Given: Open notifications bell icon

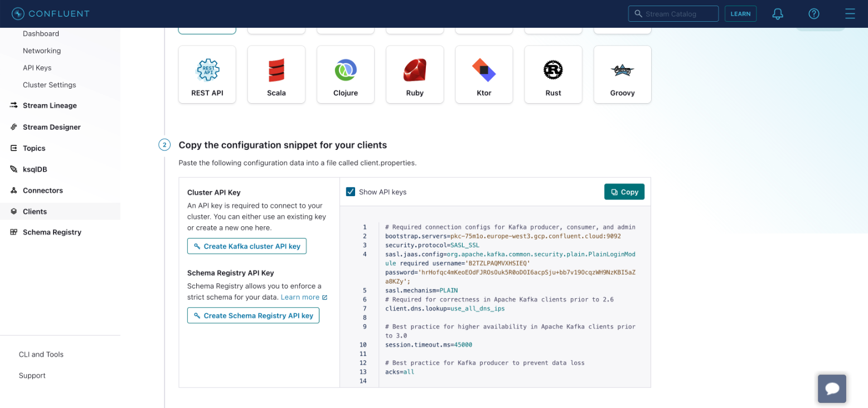Looking at the screenshot, I should (778, 14).
